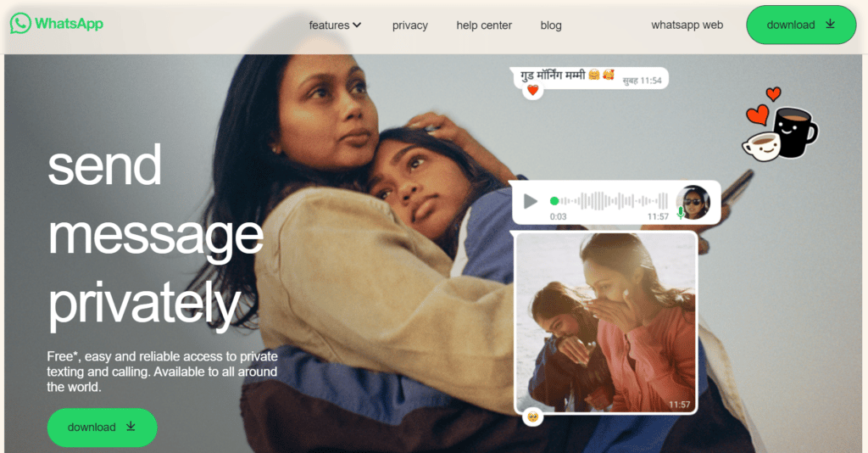Expand the features dropdown chevron
This screenshot has height=453, width=868.
click(357, 25)
